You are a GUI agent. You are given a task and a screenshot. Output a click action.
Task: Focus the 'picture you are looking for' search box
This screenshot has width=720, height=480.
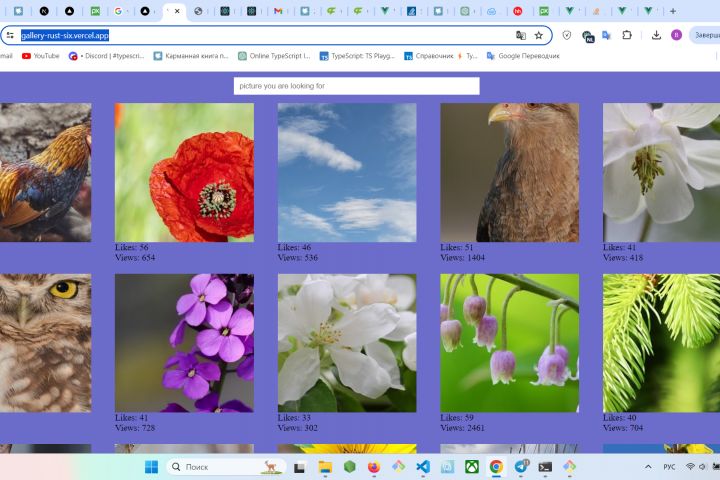click(357, 86)
